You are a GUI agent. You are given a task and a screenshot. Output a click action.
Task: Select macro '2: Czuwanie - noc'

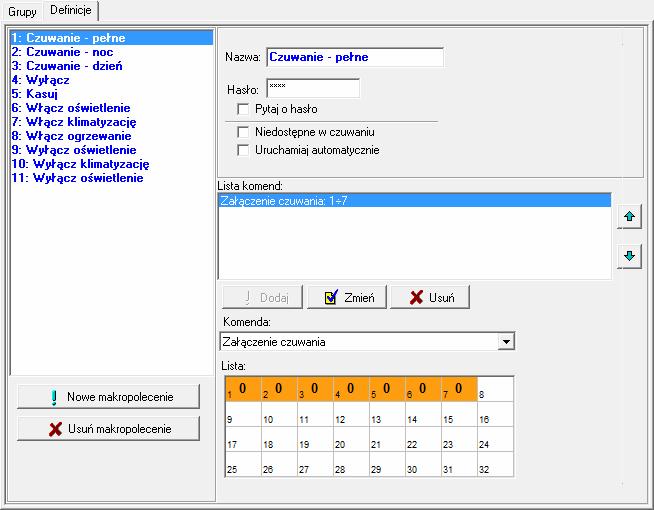pos(112,52)
